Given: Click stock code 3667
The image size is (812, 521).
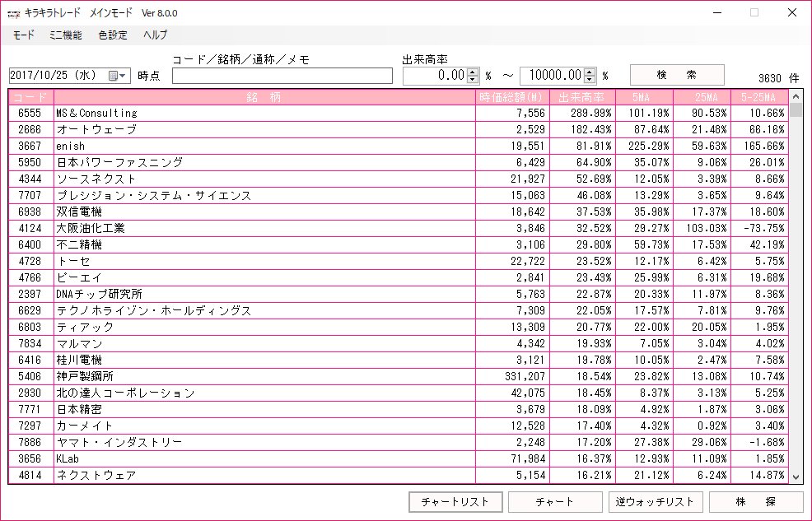Looking at the screenshot, I should [x=30, y=147].
